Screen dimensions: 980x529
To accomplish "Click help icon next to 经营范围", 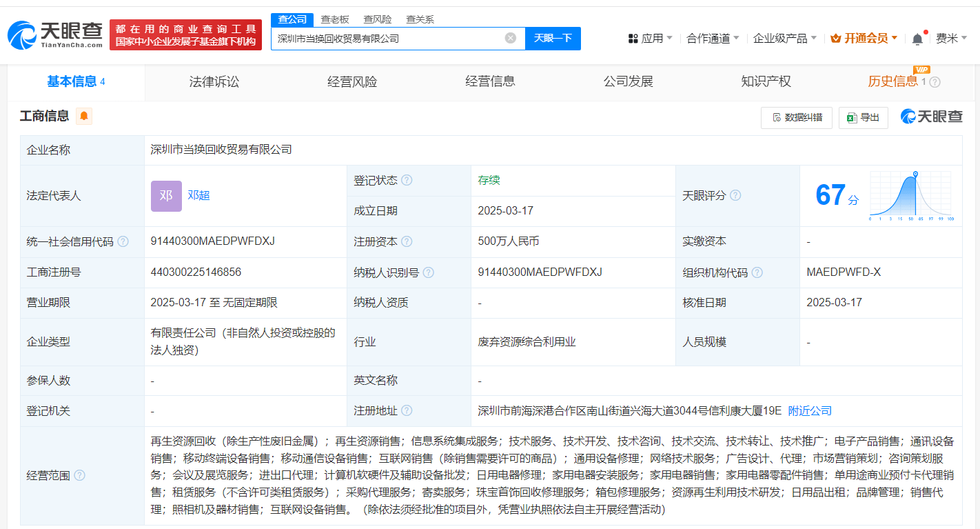I will (79, 475).
